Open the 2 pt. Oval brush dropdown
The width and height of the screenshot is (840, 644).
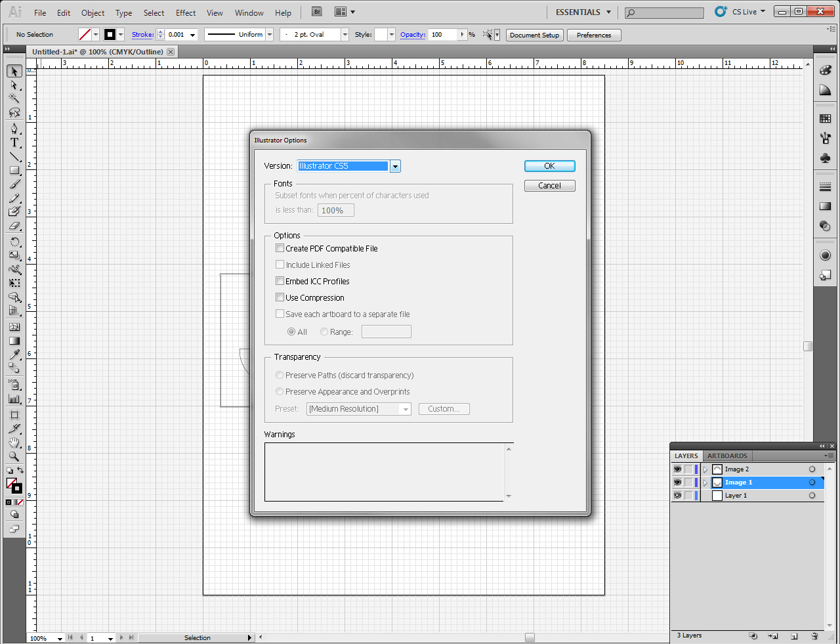(x=345, y=35)
